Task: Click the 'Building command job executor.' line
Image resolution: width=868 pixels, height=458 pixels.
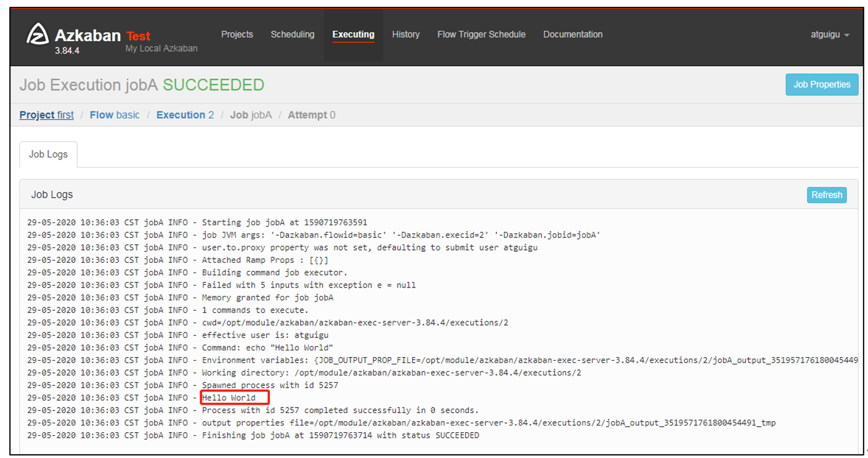Action: coord(187,272)
